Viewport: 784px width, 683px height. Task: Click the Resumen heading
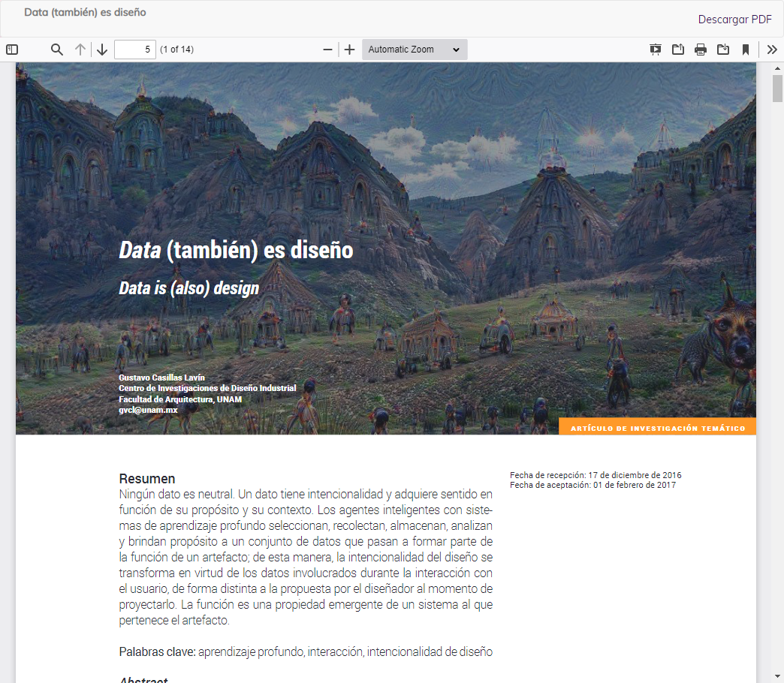[x=147, y=479]
